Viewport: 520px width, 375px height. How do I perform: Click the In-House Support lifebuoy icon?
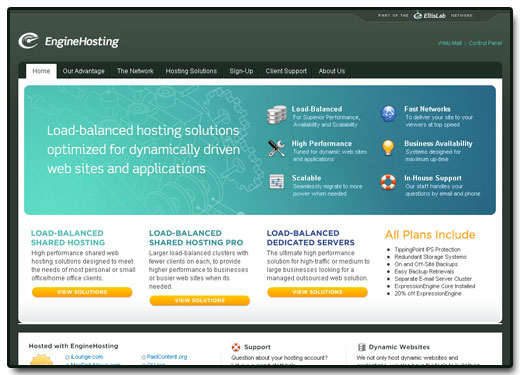click(388, 182)
